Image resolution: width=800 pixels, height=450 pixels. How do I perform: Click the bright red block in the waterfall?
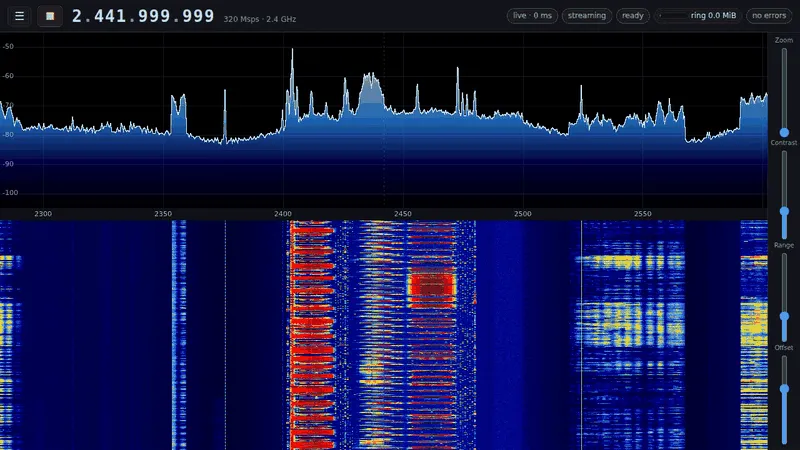tap(432, 288)
